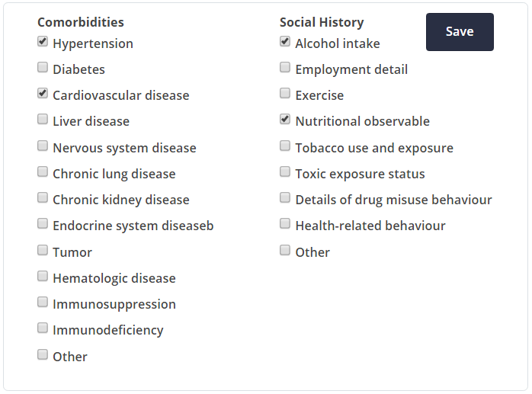This screenshot has width=532, height=394.
Task: Check Chronic kidney disease
Action: pyautogui.click(x=43, y=198)
